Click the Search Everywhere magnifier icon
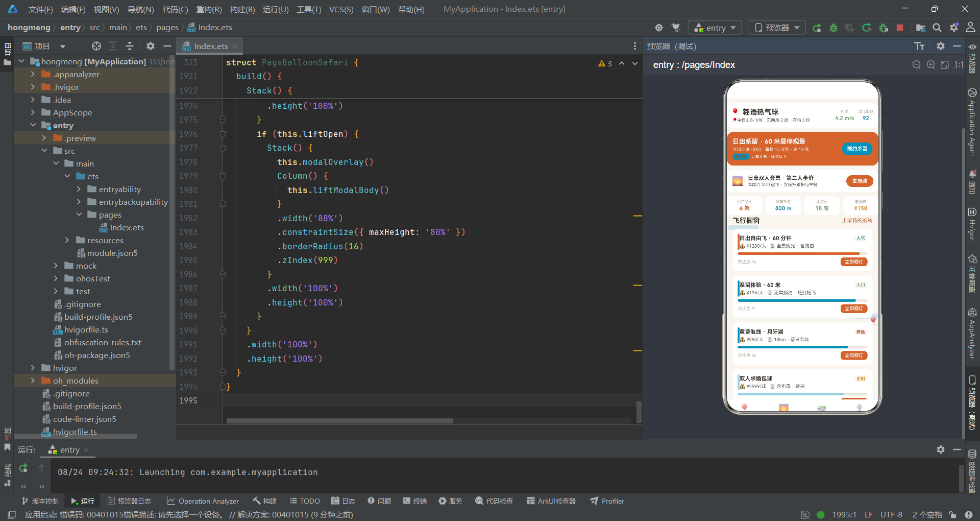 point(937,28)
